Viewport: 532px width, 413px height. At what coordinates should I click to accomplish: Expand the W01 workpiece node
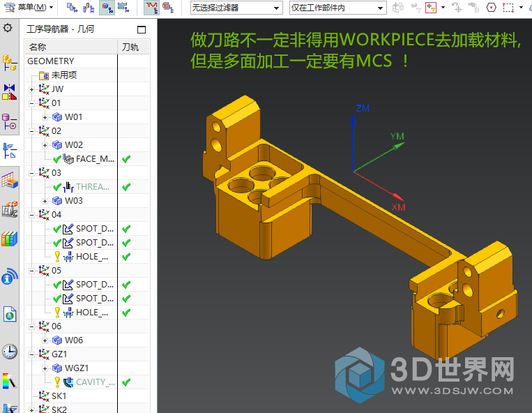45,117
